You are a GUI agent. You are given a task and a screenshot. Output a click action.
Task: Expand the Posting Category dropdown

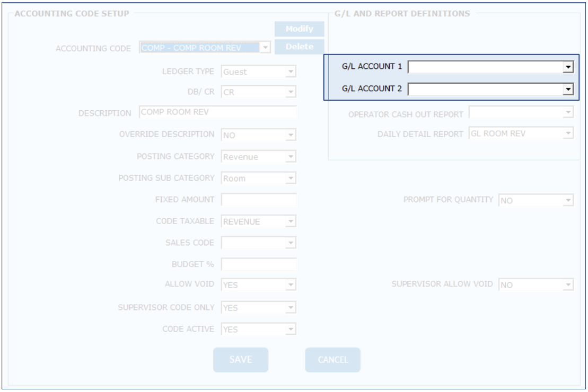[291, 157]
